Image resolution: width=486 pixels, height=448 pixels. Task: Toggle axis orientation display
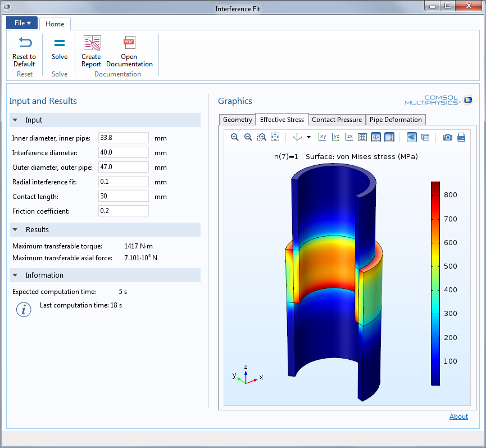[376, 137]
